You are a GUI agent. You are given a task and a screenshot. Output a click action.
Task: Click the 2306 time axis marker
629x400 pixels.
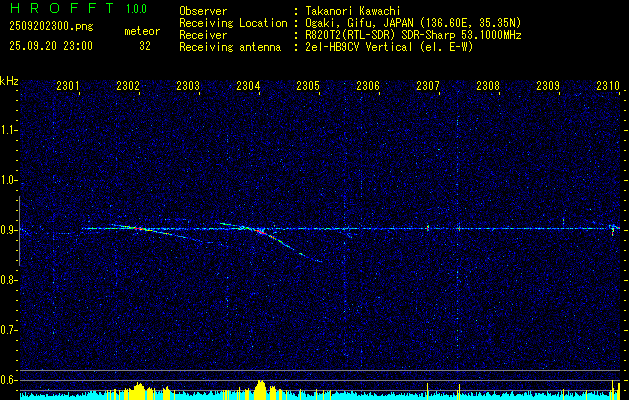(368, 85)
